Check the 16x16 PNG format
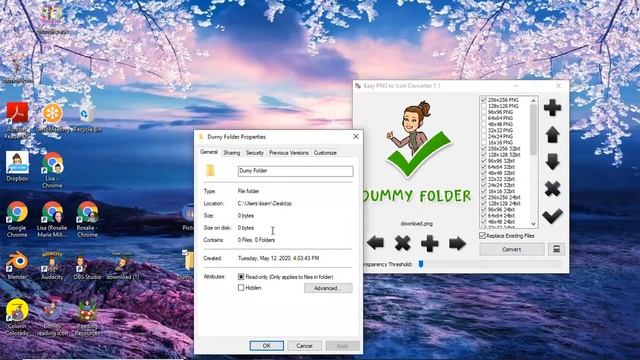 coord(483,142)
